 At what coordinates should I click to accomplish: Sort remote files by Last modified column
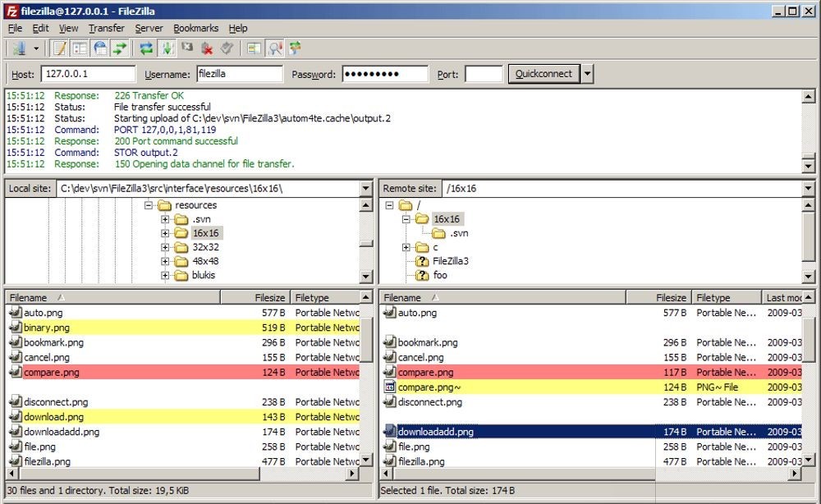(782, 297)
